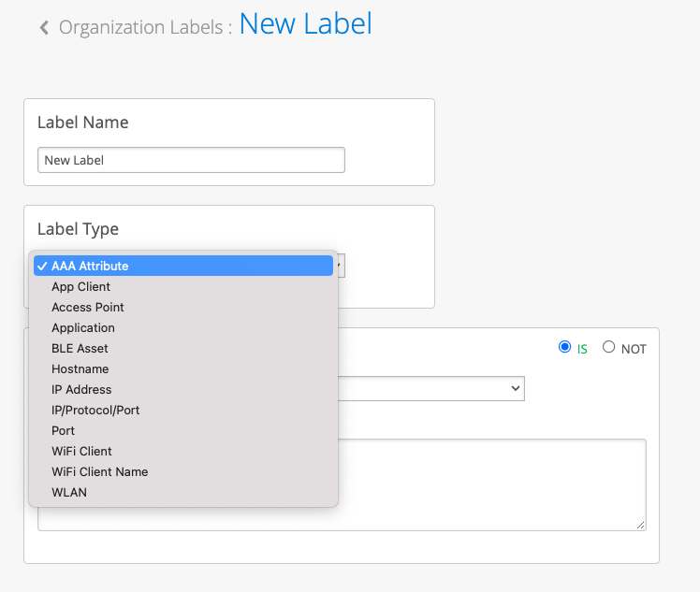700x592 pixels.
Task: Select the IS radio button
Action: [x=564, y=347]
